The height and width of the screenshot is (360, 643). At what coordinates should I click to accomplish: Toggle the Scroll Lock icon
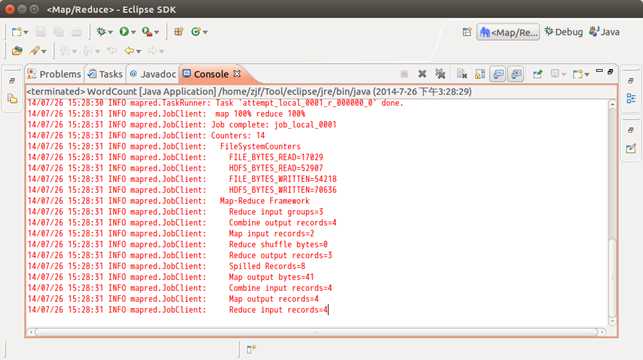480,74
